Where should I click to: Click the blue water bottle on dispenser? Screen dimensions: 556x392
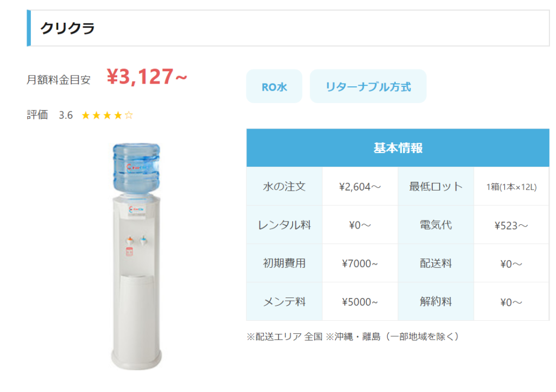coord(136,168)
